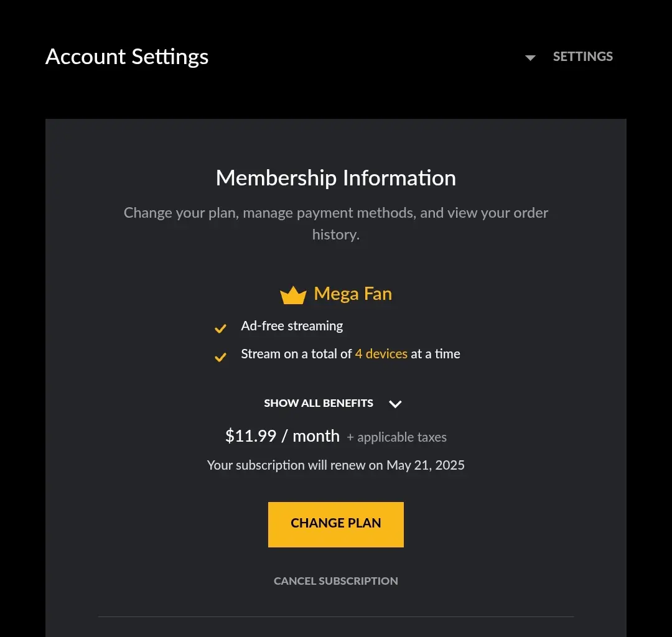Viewport: 672px width, 637px height.
Task: Open the SETTINGS menu
Action: (582, 57)
